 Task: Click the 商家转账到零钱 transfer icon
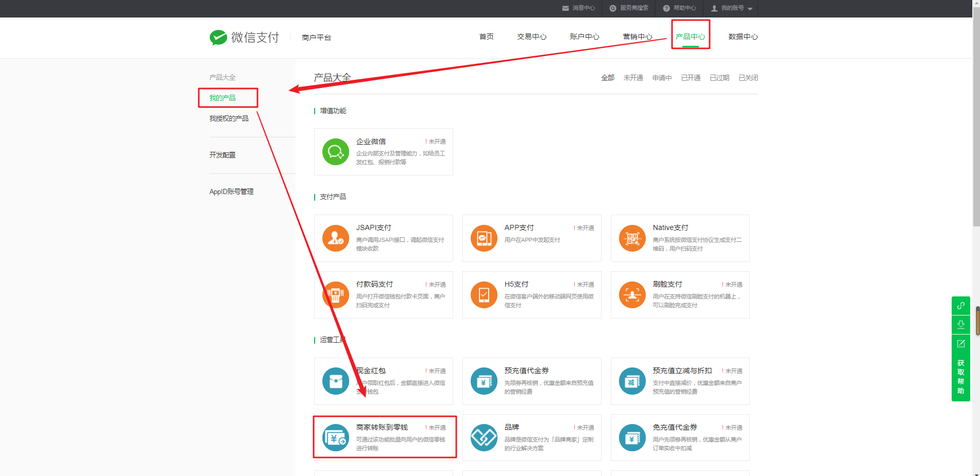point(336,438)
